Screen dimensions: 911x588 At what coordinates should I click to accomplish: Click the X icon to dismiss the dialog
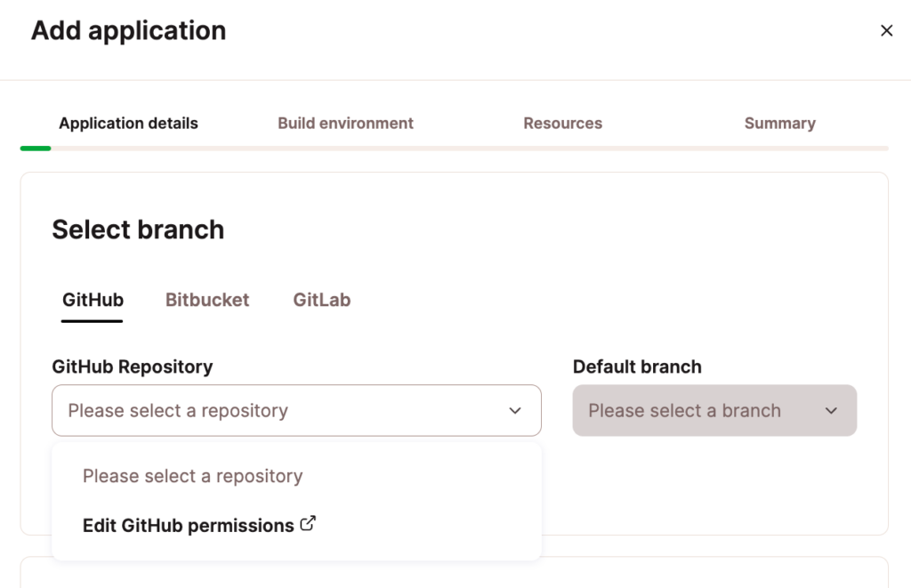click(886, 29)
